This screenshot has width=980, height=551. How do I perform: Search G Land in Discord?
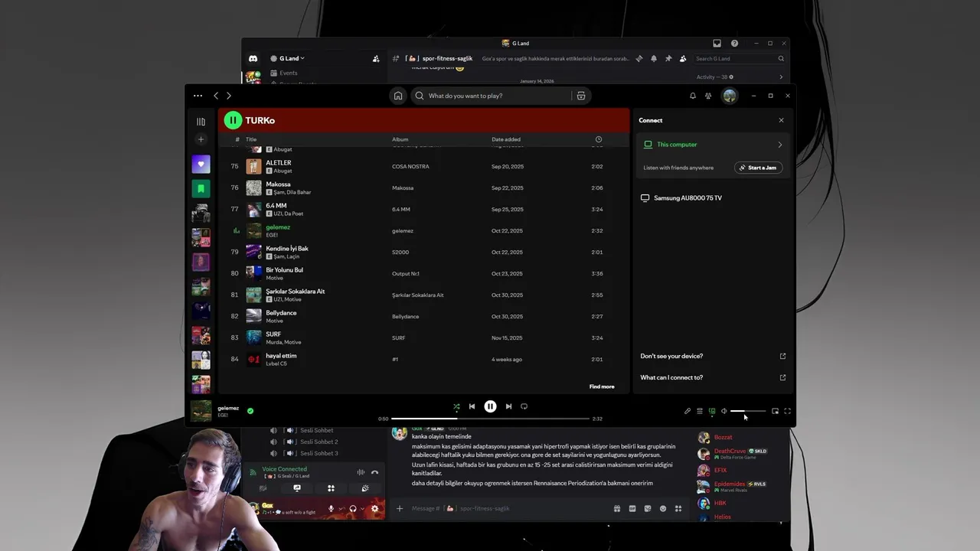pyautogui.click(x=740, y=58)
